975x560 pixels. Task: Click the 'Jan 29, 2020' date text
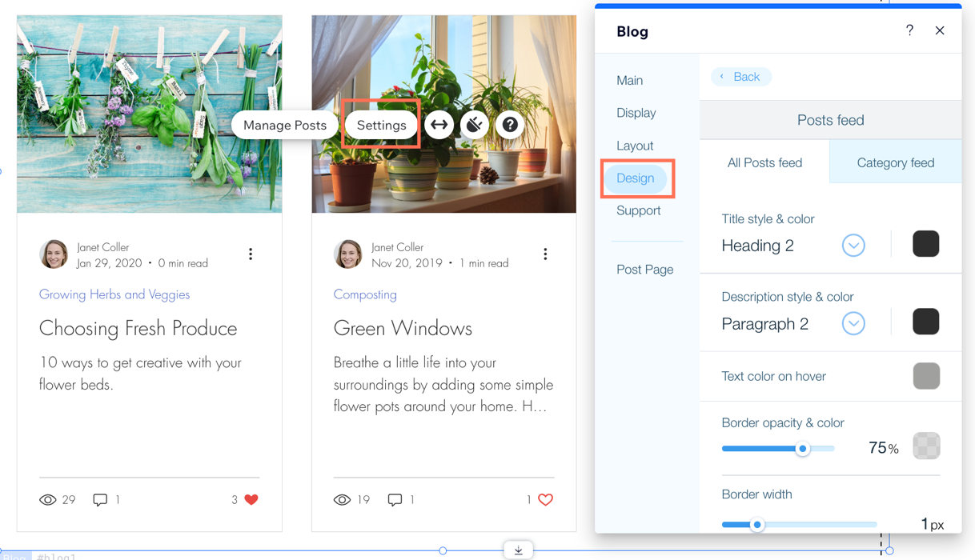pos(109,263)
